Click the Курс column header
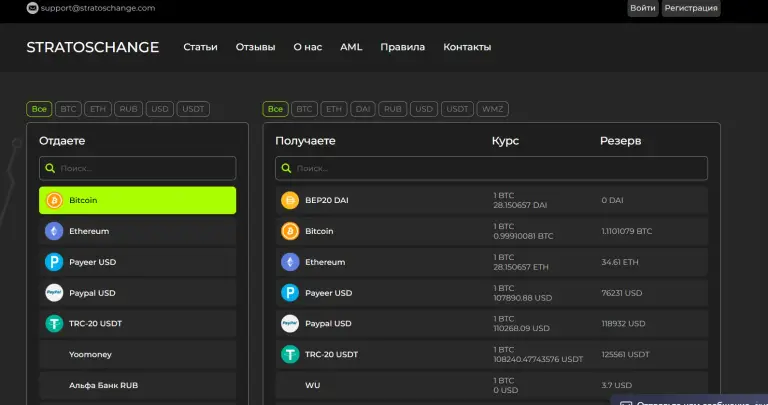The image size is (768, 405). click(505, 141)
